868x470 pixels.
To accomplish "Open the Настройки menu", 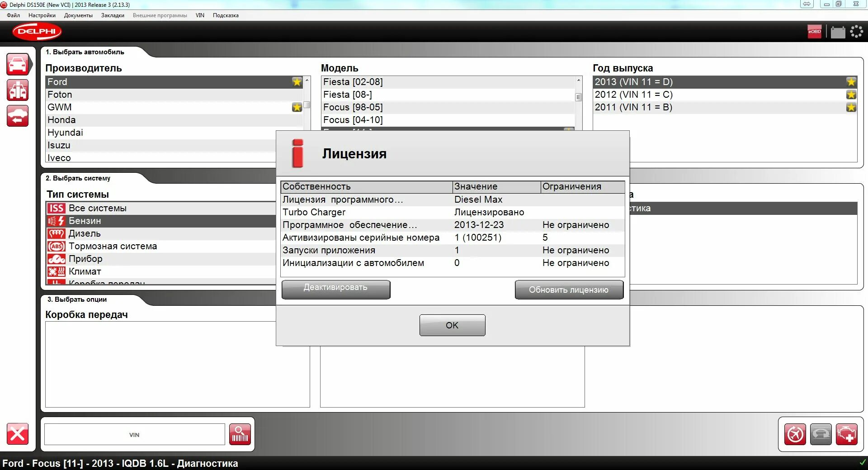I will (42, 15).
